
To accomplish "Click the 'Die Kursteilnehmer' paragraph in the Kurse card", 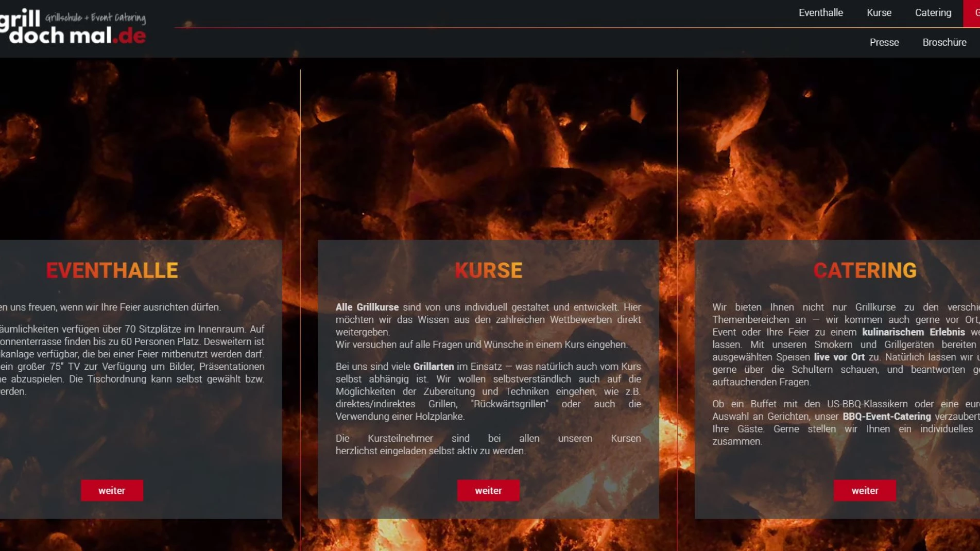I will coord(488,444).
